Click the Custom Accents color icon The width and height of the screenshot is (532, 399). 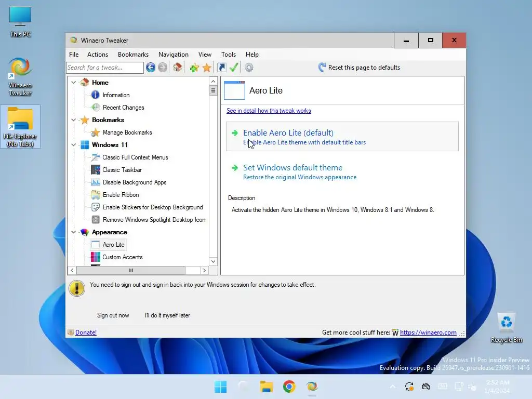pos(96,257)
